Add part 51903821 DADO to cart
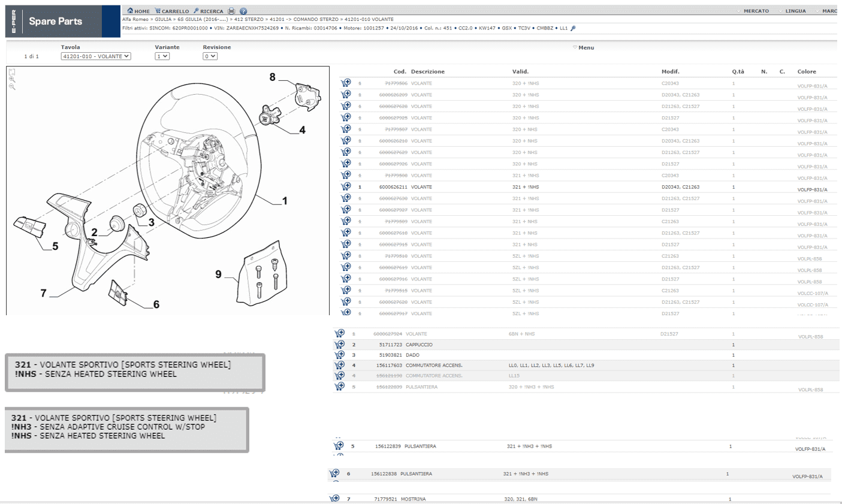This screenshot has height=504, width=842. tap(339, 355)
